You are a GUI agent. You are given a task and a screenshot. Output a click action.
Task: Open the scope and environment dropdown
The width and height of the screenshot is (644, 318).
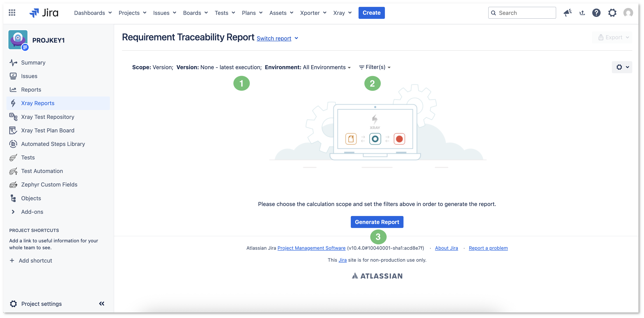[x=241, y=67]
